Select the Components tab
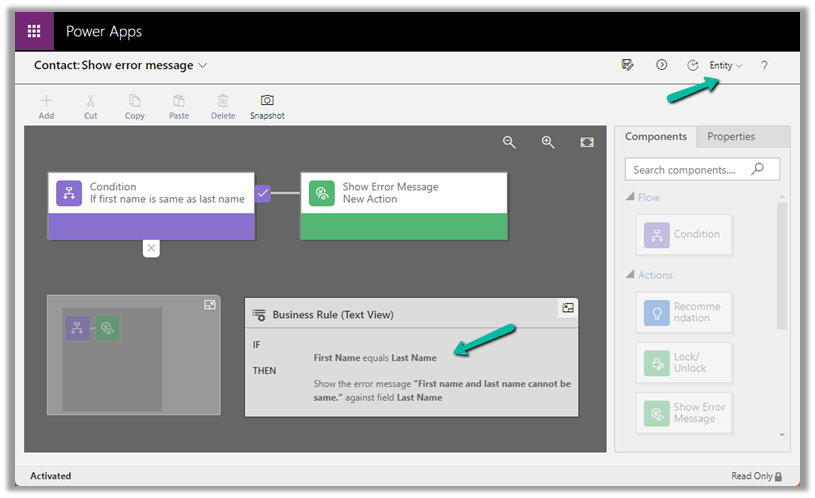The height and width of the screenshot is (498, 815). click(655, 137)
